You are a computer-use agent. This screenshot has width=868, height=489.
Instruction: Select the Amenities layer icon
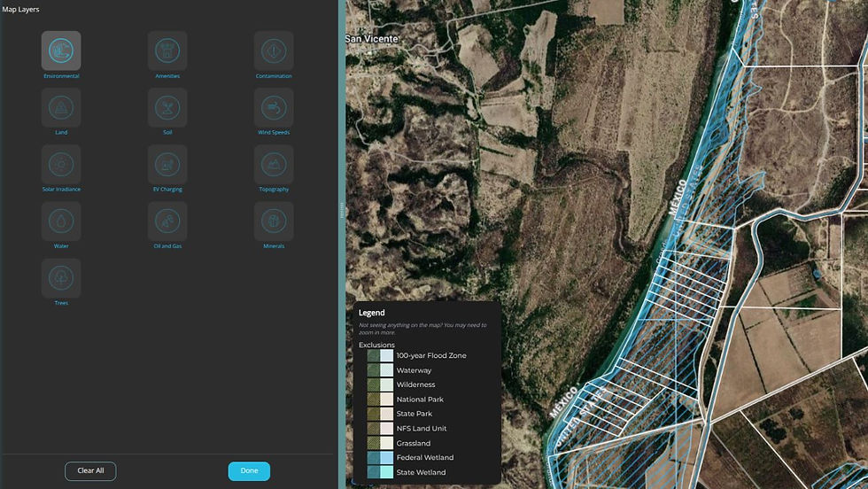(167, 51)
